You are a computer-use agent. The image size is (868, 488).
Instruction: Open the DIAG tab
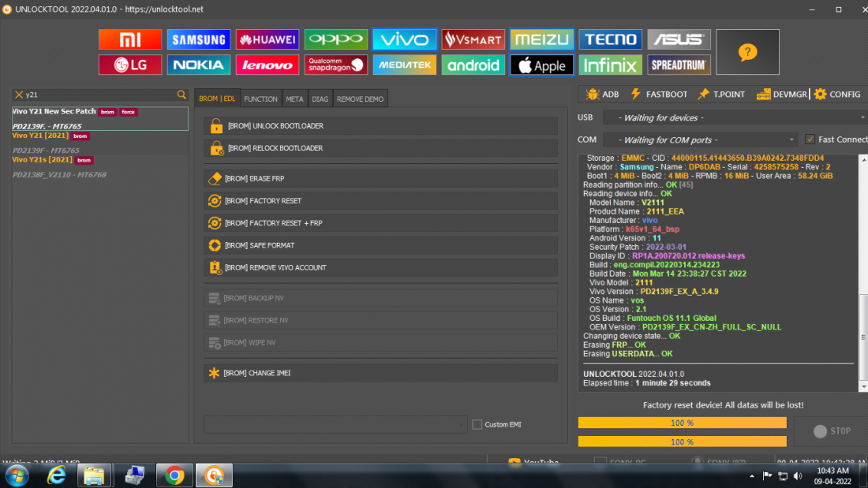[320, 99]
